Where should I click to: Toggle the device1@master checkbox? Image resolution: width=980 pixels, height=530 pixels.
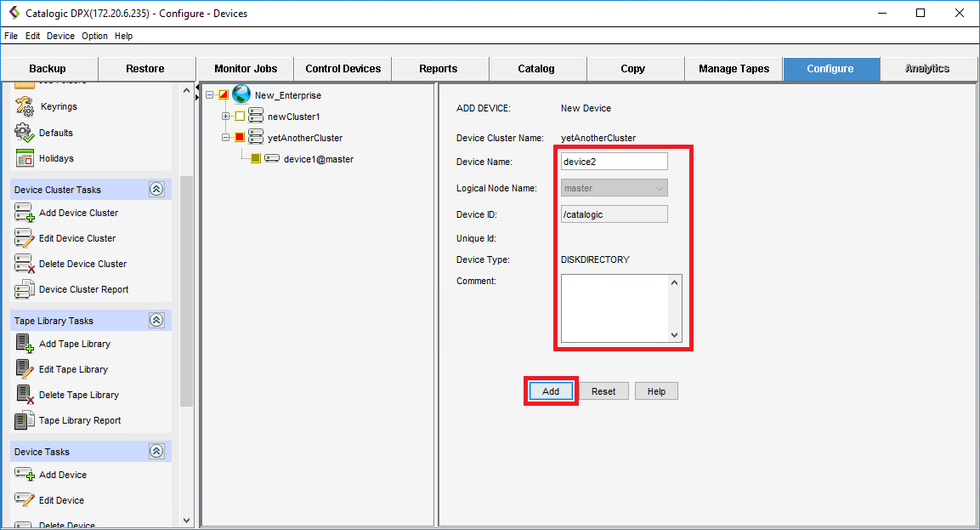pyautogui.click(x=255, y=158)
